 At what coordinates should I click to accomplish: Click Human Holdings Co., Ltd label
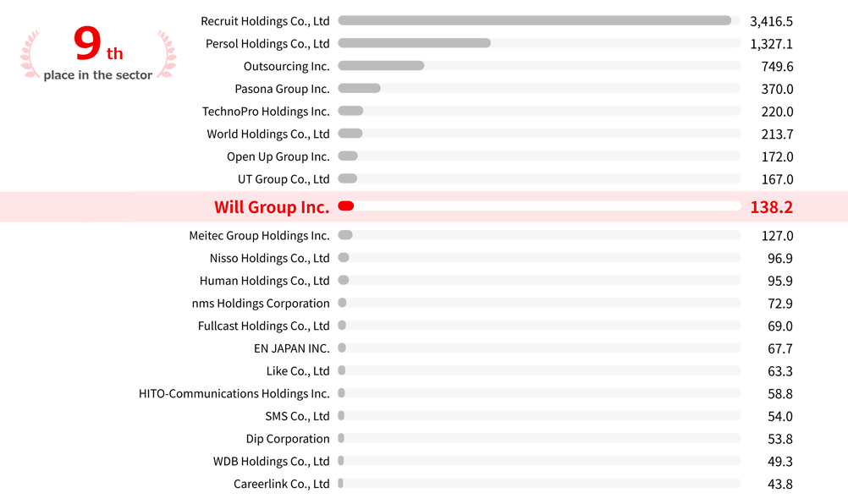(x=264, y=281)
